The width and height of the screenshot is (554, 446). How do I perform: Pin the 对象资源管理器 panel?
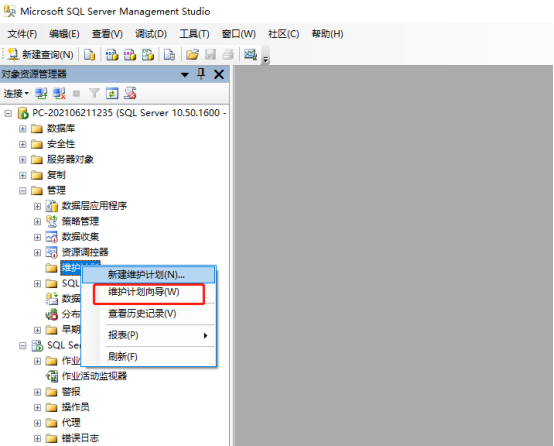pos(201,74)
